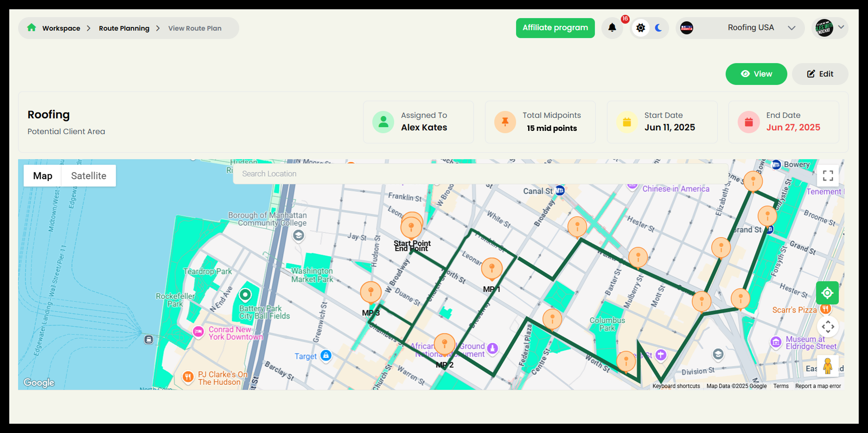This screenshot has width=868, height=433.
Task: Click the Street View pegman icon
Action: (828, 366)
